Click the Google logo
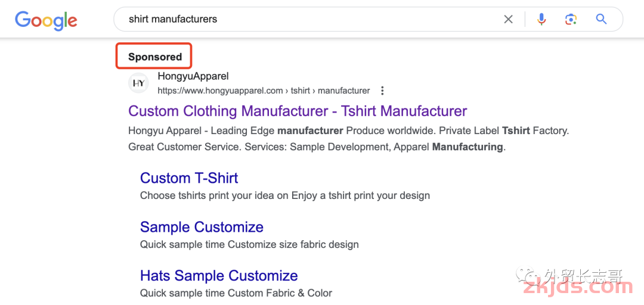Viewport: 644px width, 305px height. click(x=46, y=20)
